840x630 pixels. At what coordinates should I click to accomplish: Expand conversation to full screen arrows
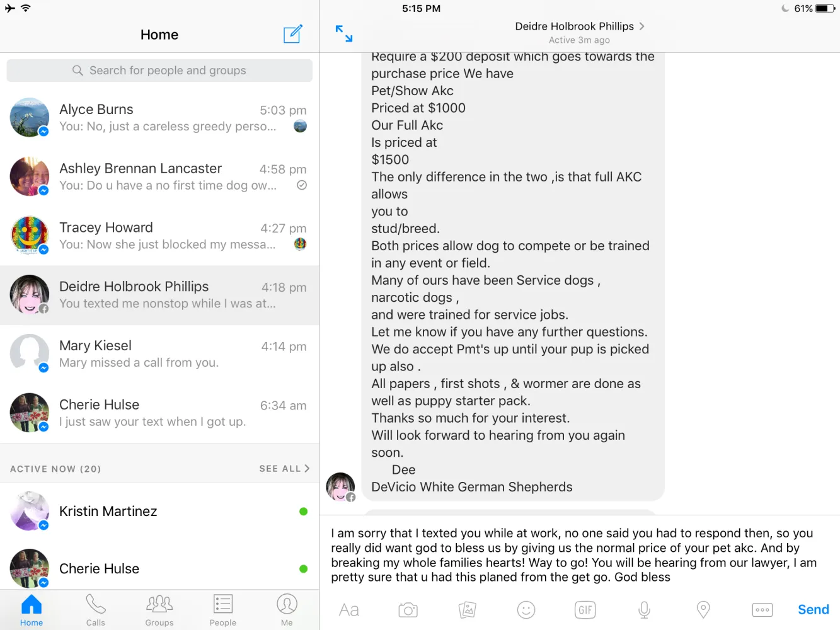(344, 33)
